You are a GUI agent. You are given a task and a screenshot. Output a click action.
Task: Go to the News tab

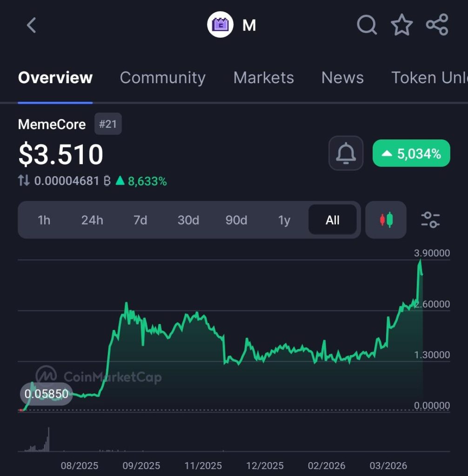(x=342, y=78)
